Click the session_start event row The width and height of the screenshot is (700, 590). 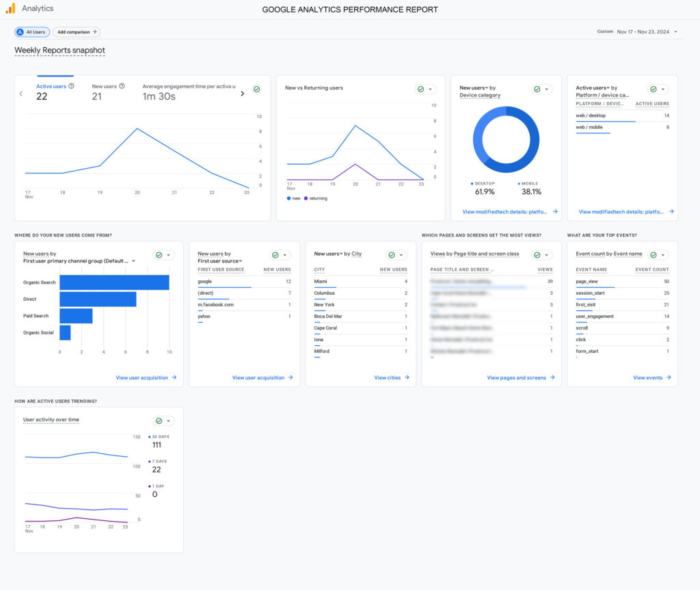click(622, 293)
